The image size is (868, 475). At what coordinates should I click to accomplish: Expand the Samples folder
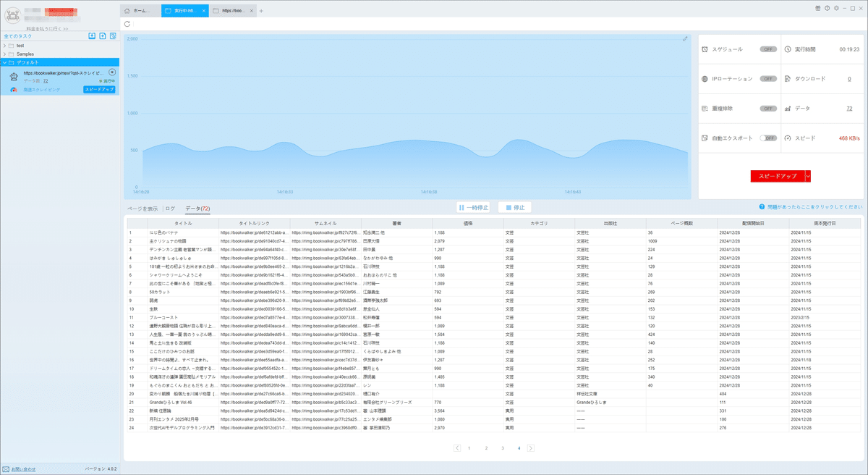[x=4, y=54]
